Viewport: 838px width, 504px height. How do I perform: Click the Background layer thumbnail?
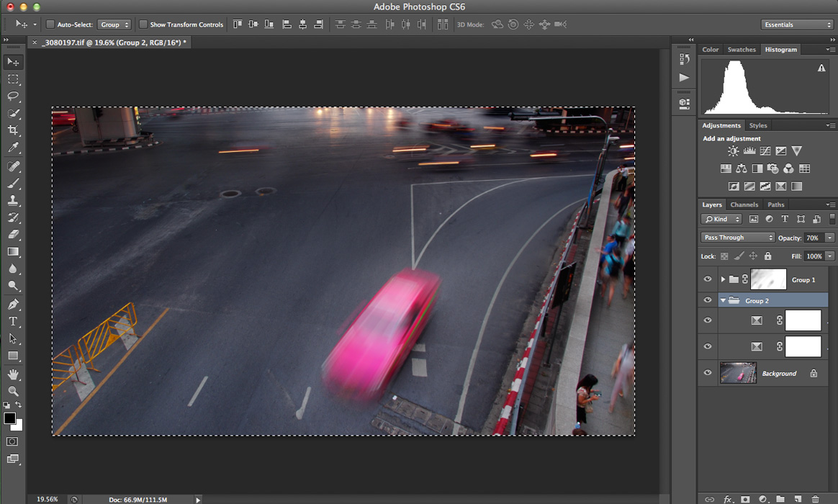click(738, 373)
